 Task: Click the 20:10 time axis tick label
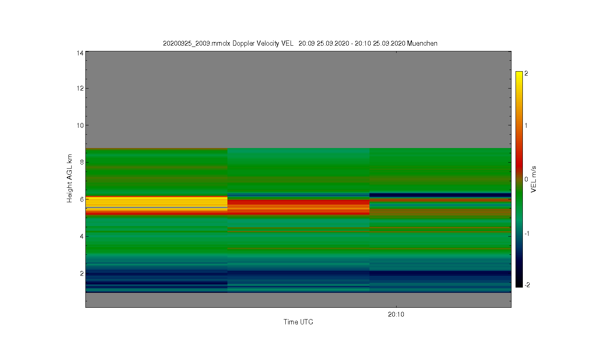(x=396, y=315)
